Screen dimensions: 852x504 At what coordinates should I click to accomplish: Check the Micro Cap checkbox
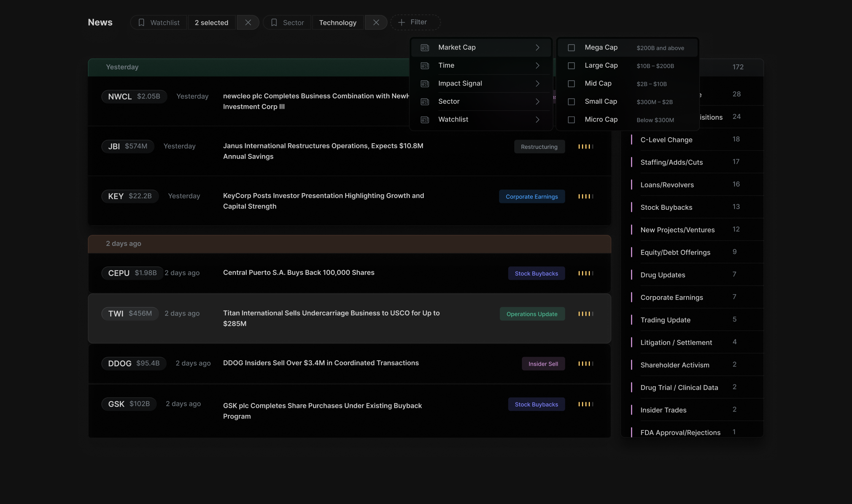click(571, 120)
